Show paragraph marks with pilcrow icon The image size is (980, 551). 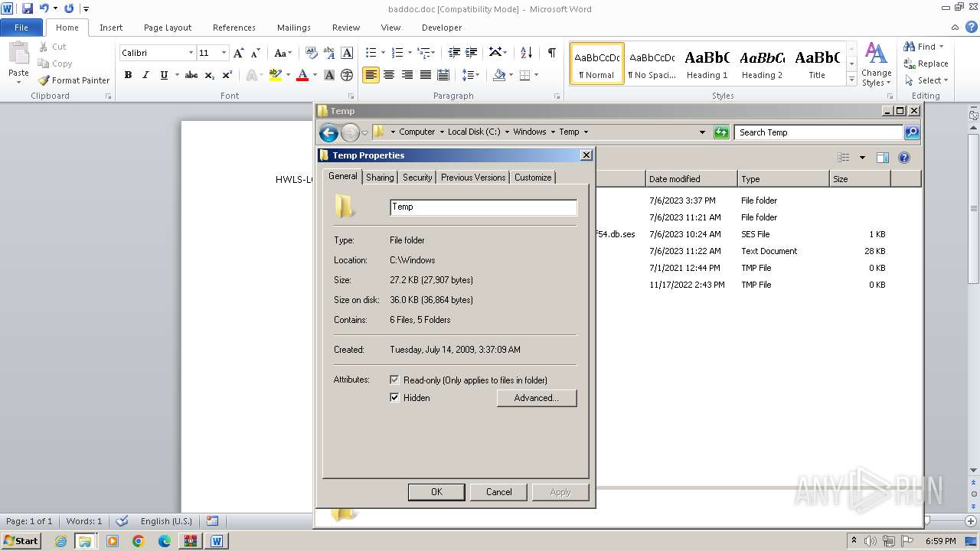click(x=551, y=53)
